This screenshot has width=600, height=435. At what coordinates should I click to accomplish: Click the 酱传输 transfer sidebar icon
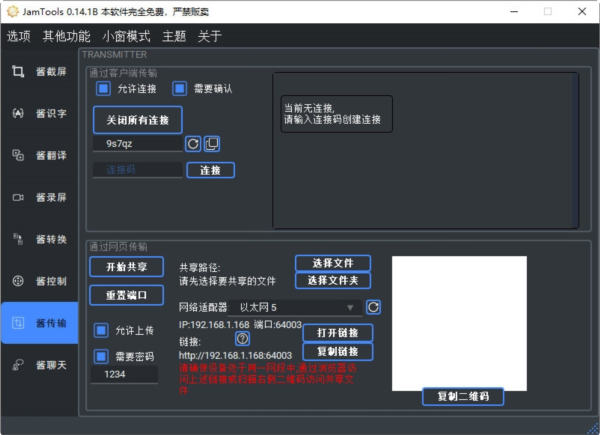pyautogui.click(x=18, y=323)
